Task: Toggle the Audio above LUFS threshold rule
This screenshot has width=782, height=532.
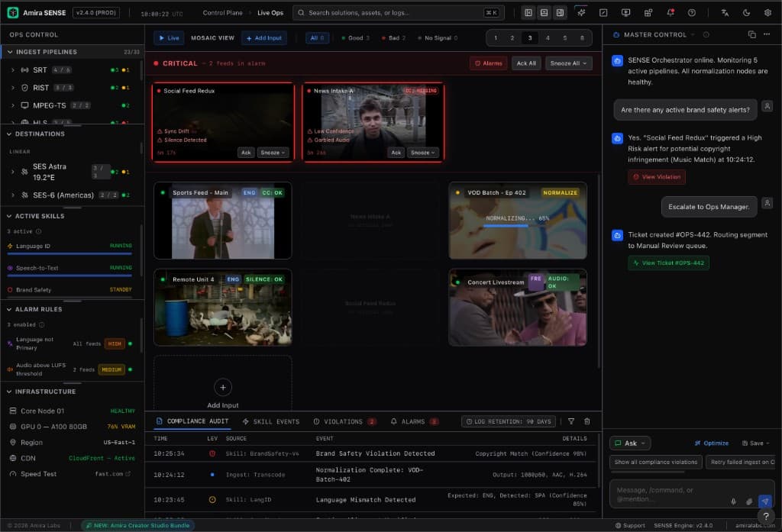Action: point(130,369)
